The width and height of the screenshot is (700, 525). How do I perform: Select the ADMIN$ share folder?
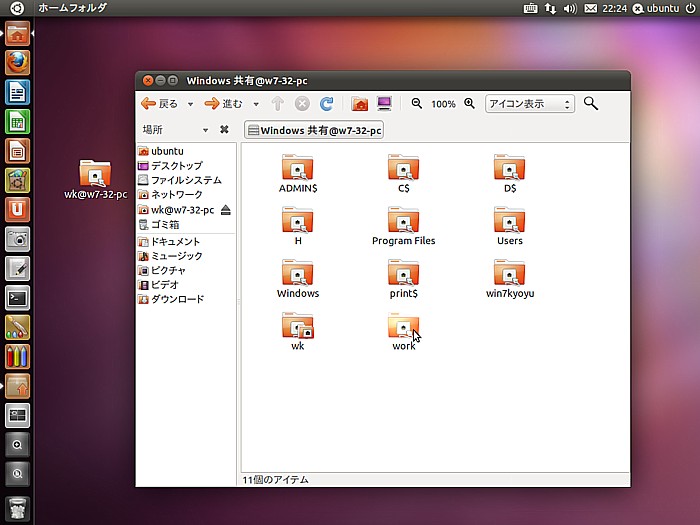(x=298, y=173)
